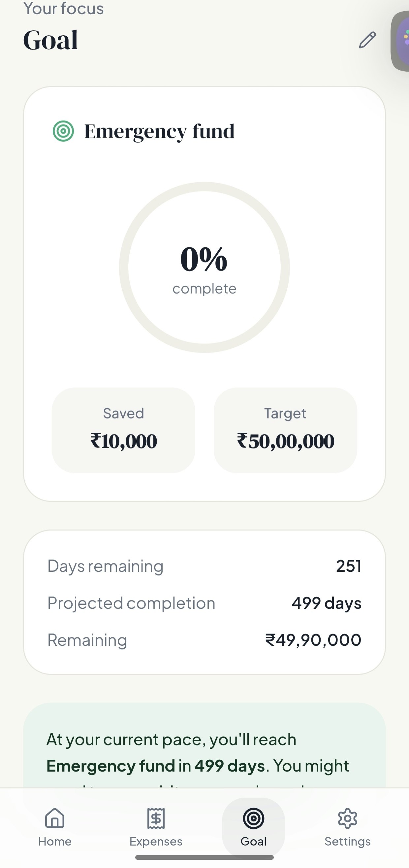
Task: Tap the Settings tab label
Action: (347, 841)
